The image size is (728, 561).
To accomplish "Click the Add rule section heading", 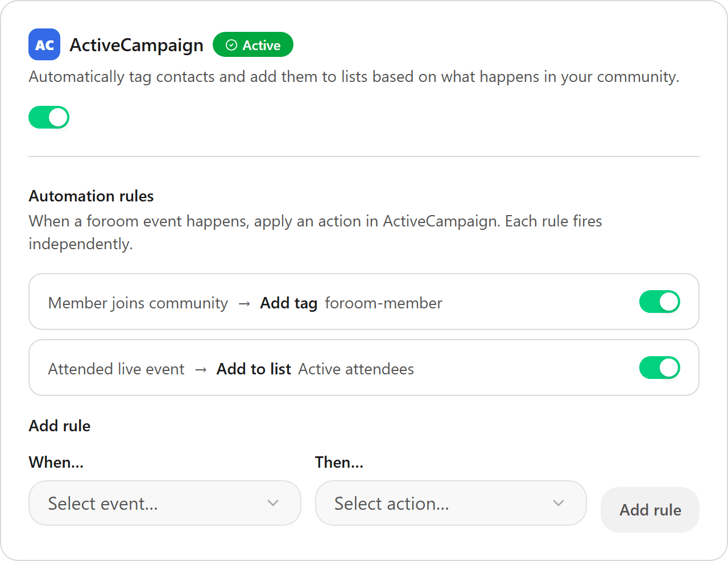I will [x=60, y=426].
